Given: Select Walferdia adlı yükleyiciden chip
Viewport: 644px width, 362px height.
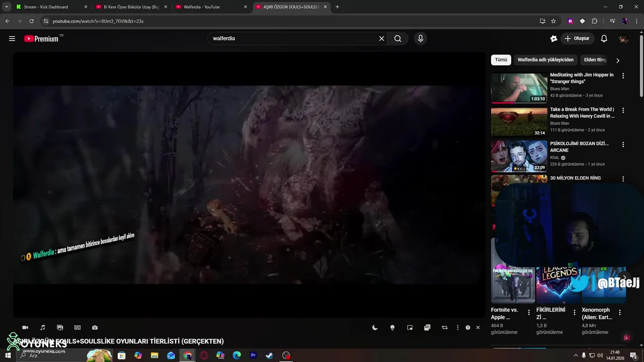Looking at the screenshot, I should click(x=545, y=60).
